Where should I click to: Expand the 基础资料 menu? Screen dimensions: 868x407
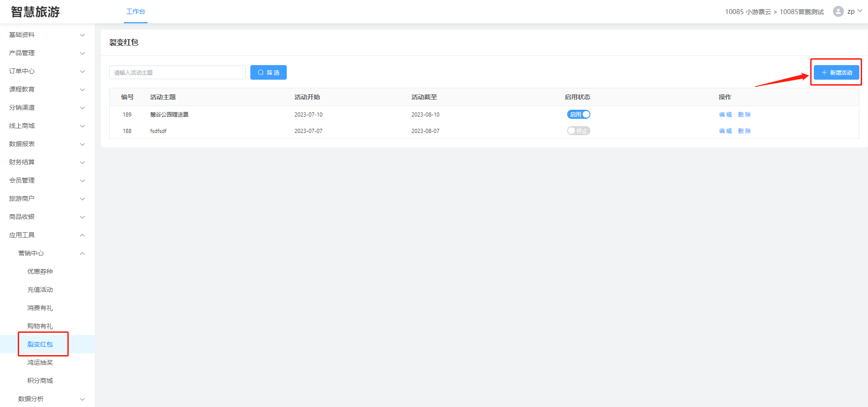tap(47, 35)
